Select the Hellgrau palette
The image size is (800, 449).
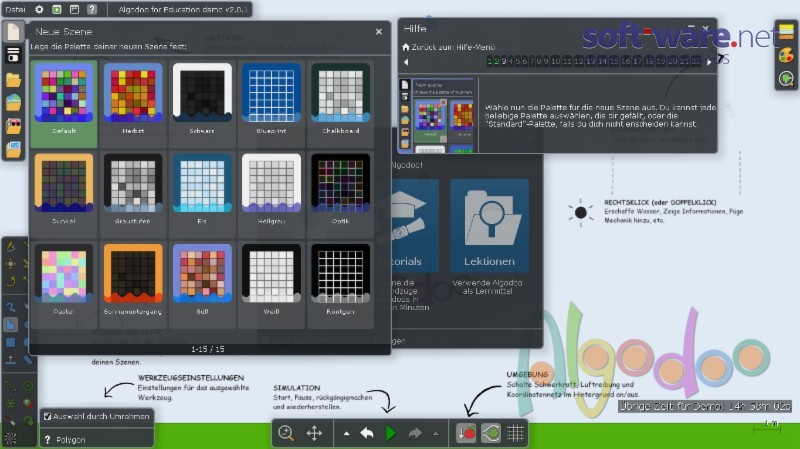[x=271, y=193]
